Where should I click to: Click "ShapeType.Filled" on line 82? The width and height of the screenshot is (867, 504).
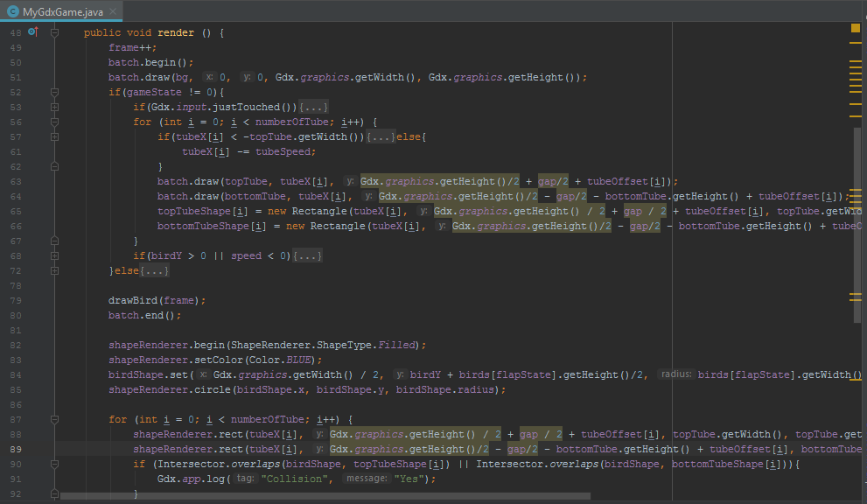click(366, 346)
